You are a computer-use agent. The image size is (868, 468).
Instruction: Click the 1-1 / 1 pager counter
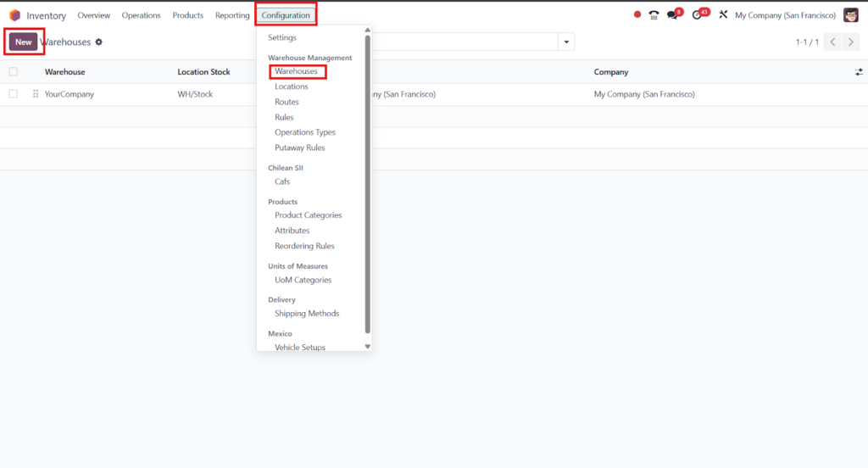807,42
